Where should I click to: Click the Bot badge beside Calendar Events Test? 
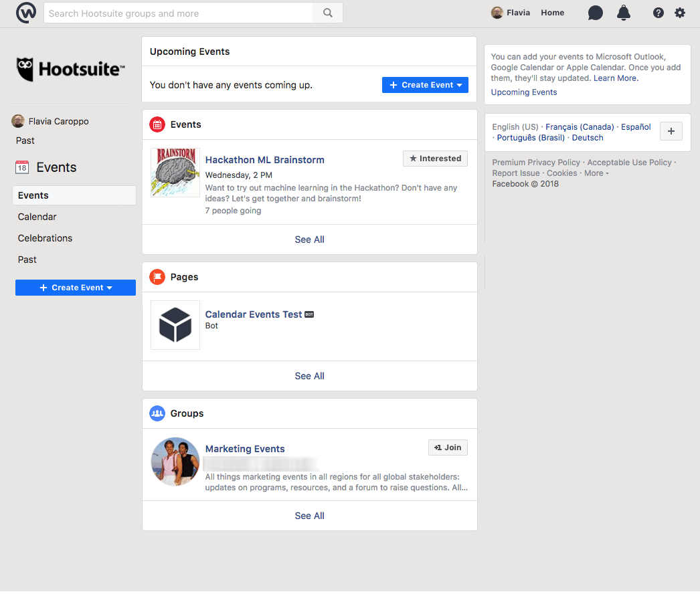pos(309,314)
